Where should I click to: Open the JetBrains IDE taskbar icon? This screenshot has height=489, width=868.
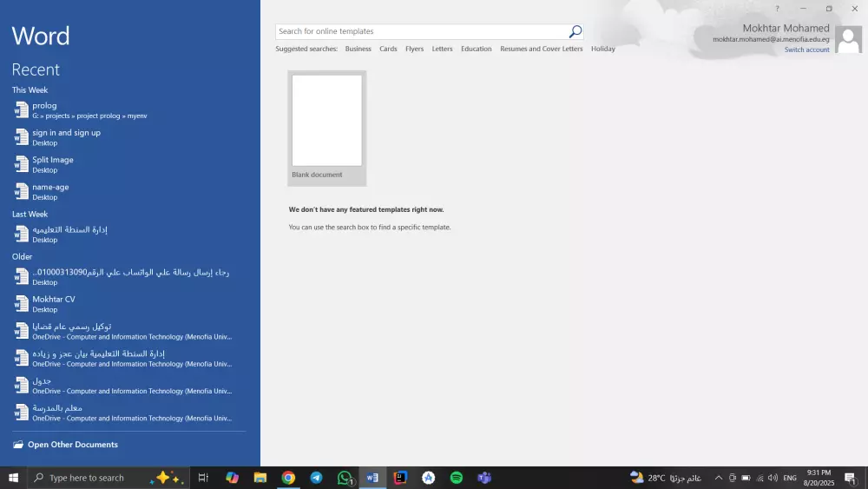pos(400,478)
